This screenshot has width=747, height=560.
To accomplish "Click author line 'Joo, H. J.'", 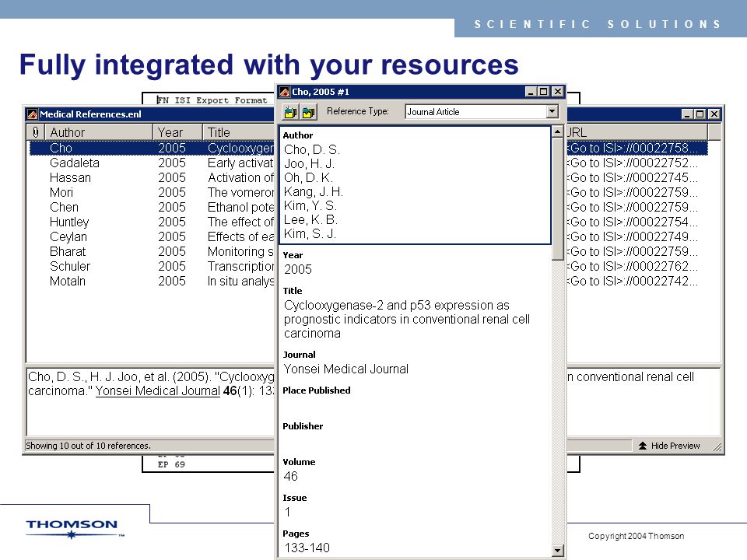I will pyautogui.click(x=309, y=164).
